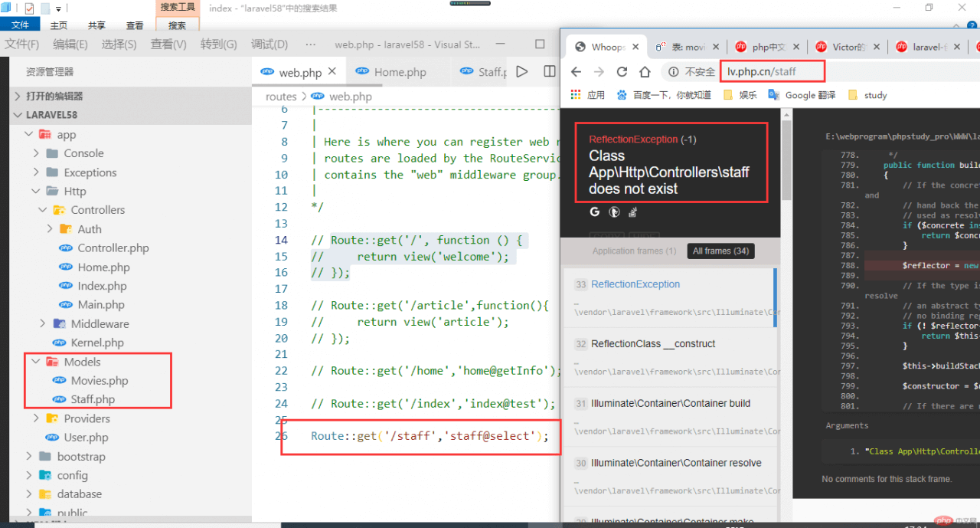Open the 娱乐 bookmarks folder
980x528 pixels.
click(x=740, y=95)
